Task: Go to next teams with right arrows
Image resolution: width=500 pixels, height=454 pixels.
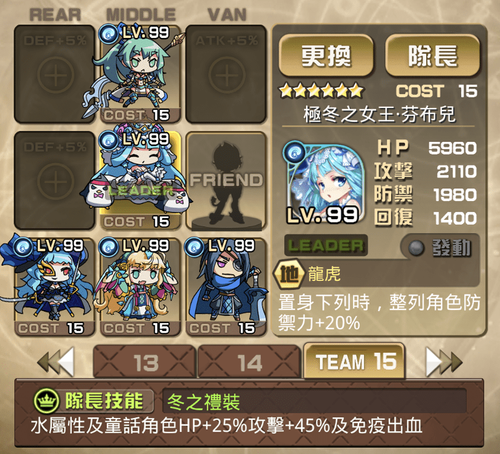Action: [x=444, y=361]
